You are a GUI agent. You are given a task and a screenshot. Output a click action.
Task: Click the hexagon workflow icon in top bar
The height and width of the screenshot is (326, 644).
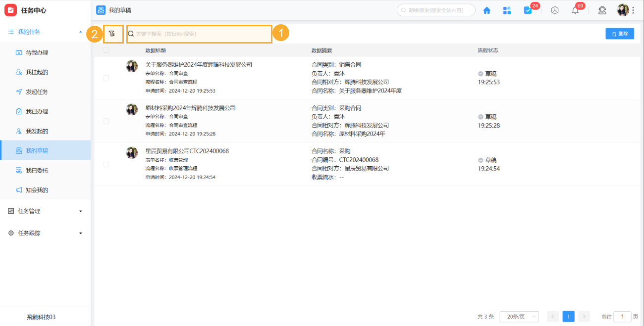pos(555,10)
